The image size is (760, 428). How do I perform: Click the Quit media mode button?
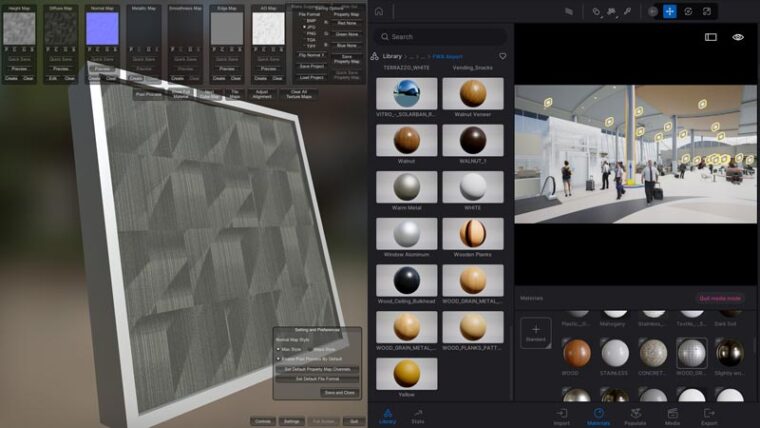tap(719, 298)
